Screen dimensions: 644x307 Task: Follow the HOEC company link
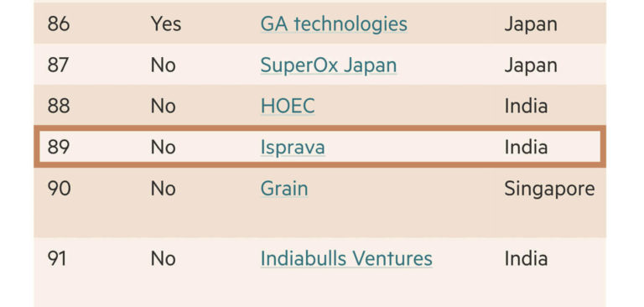tap(288, 106)
